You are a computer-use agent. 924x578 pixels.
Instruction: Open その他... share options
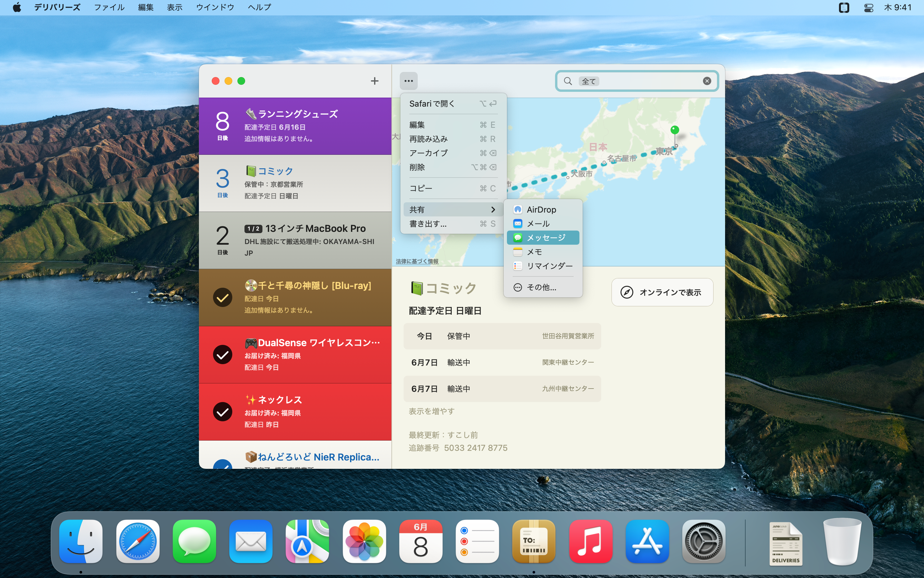pyautogui.click(x=543, y=287)
